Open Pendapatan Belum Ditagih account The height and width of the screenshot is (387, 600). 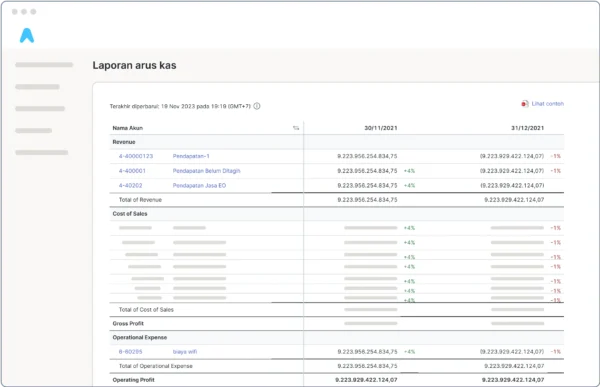click(x=207, y=171)
